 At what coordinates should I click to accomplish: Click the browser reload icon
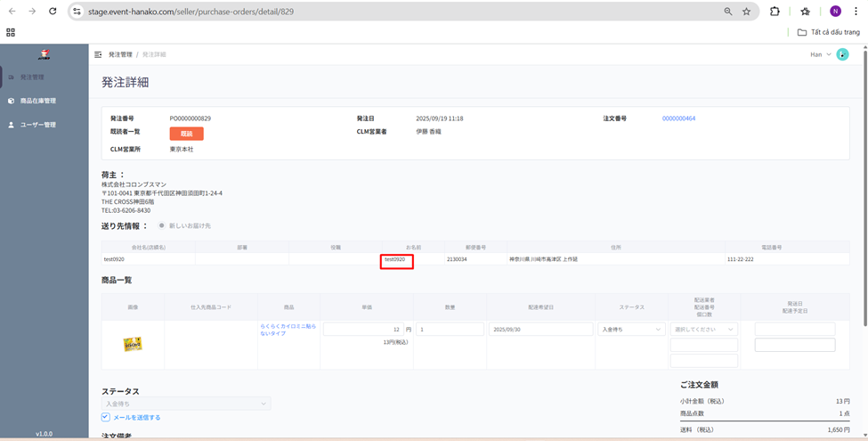click(x=53, y=12)
